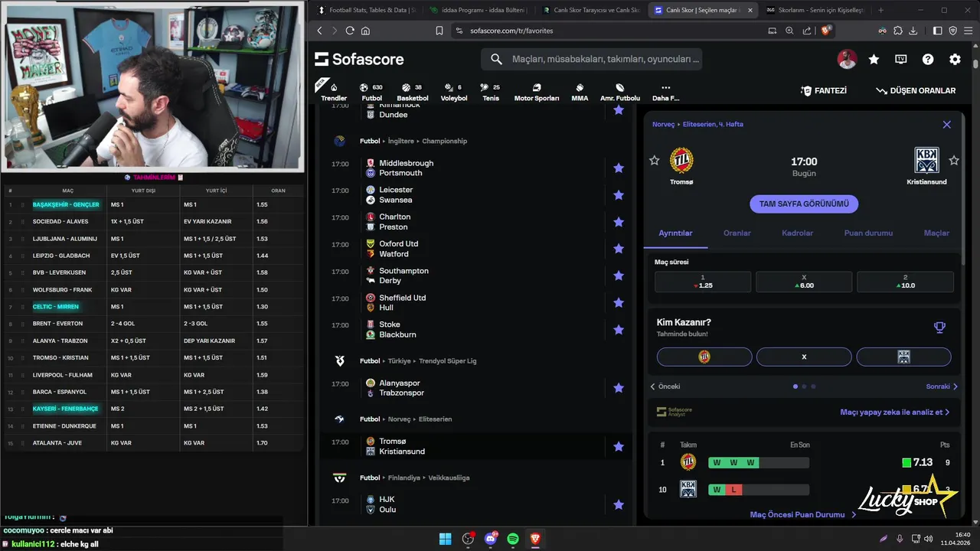The width and height of the screenshot is (980, 551).
Task: Click the trophy icon in Kim Kazanır
Action: click(x=939, y=328)
